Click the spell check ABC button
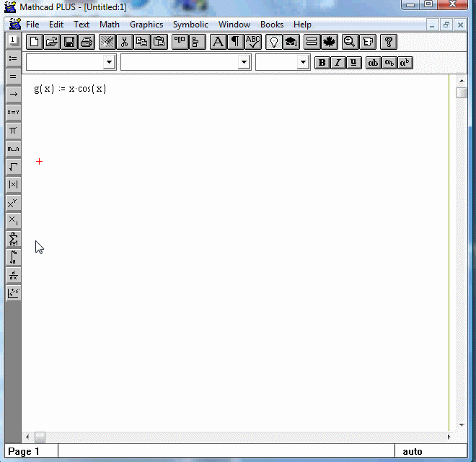 click(253, 42)
